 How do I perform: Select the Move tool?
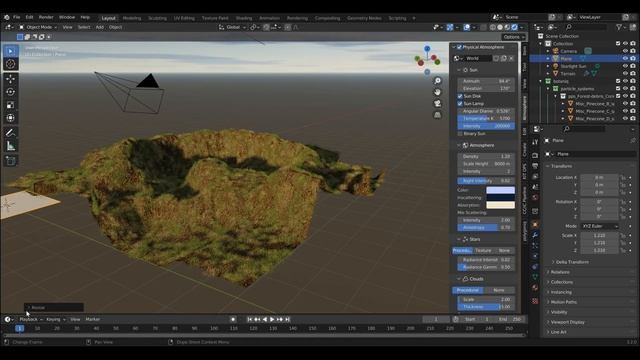[x=11, y=79]
